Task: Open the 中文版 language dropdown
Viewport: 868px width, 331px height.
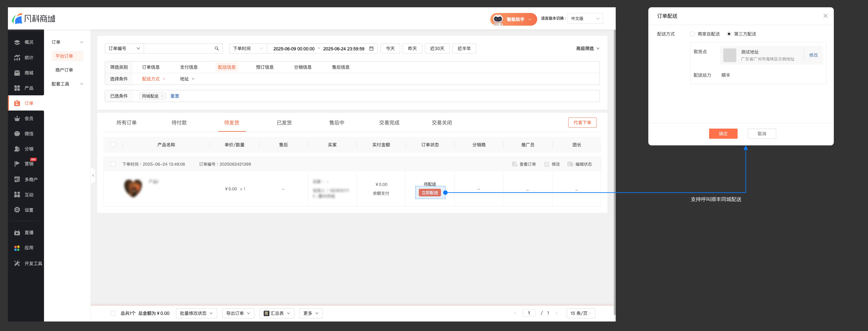Action: [x=585, y=19]
